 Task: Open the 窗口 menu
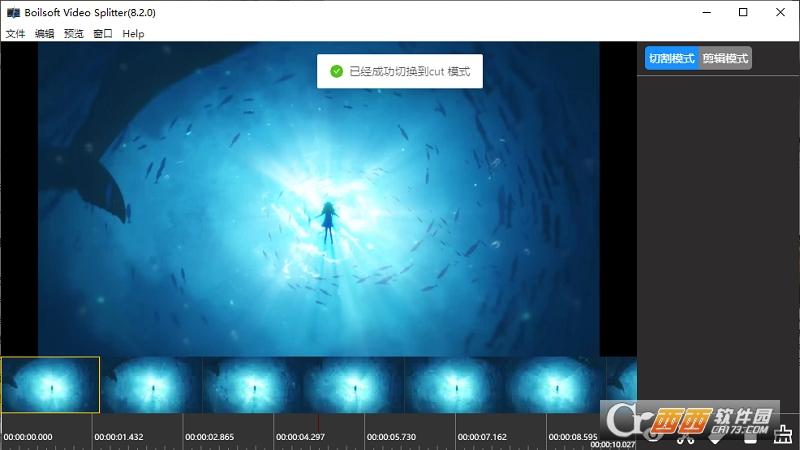[103, 34]
